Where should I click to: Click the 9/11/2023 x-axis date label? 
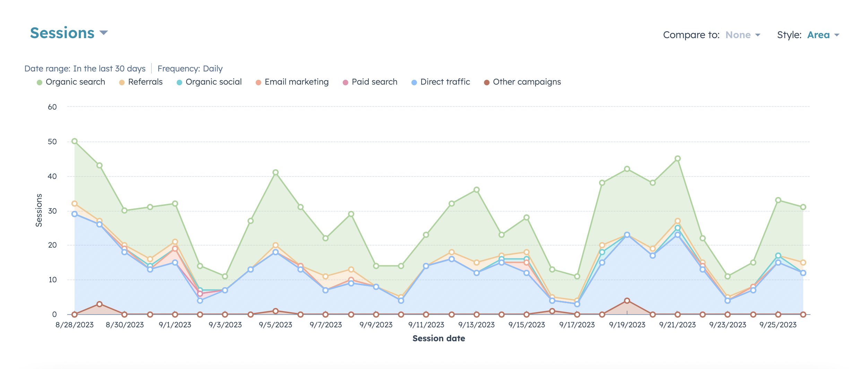(x=426, y=325)
